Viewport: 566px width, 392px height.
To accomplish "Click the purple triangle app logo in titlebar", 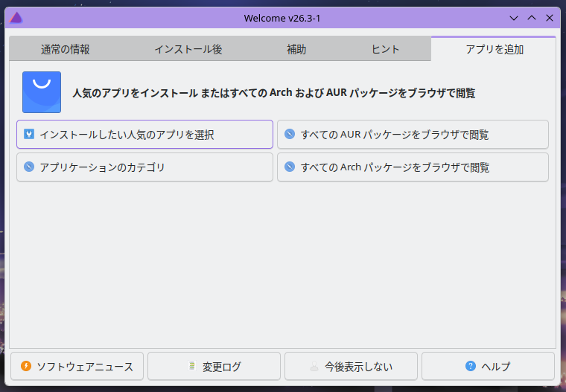I will pos(16,17).
